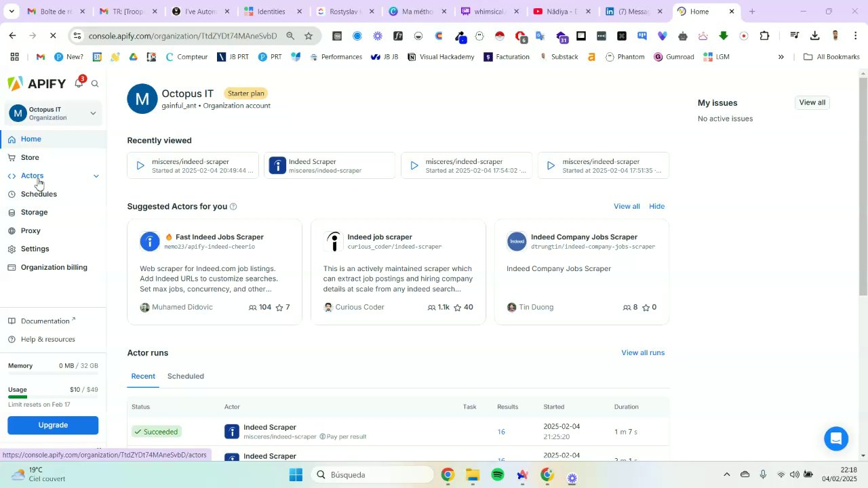Screen dimensions: 868x488
Task: Open the chat support bubble
Action: [x=836, y=439]
